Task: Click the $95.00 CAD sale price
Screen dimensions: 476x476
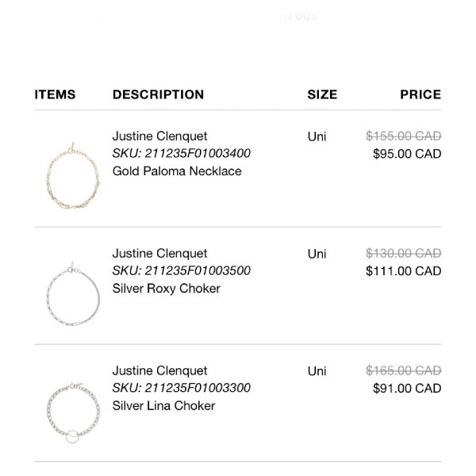Action: point(406,154)
